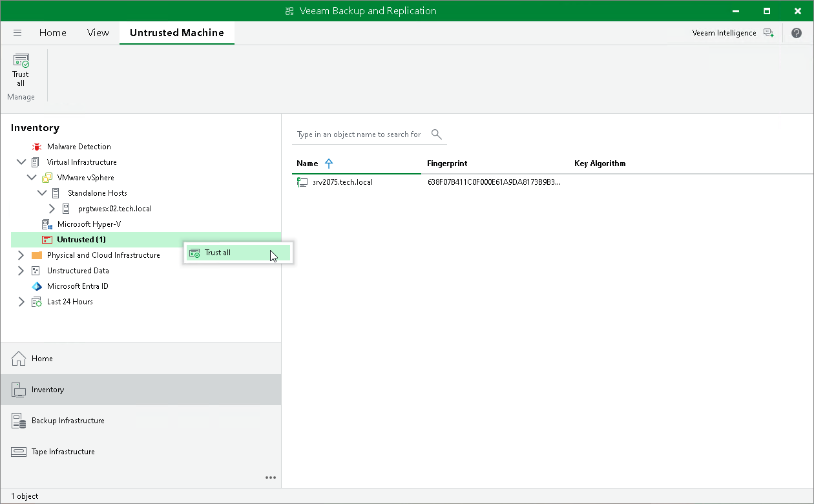Choose Trust all from context menu
Image resolution: width=814 pixels, height=504 pixels.
tap(238, 253)
